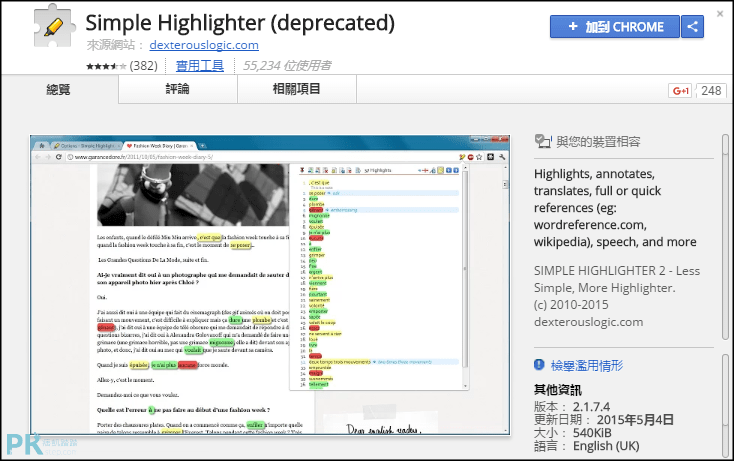Open dexterouslogic.com source website link

coord(204,45)
